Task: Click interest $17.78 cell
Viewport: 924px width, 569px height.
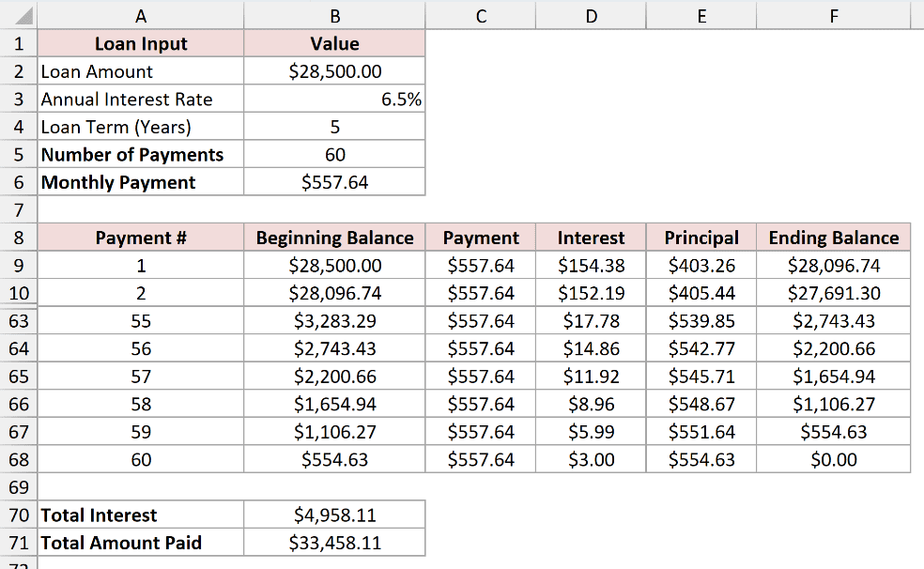Action: tap(591, 320)
